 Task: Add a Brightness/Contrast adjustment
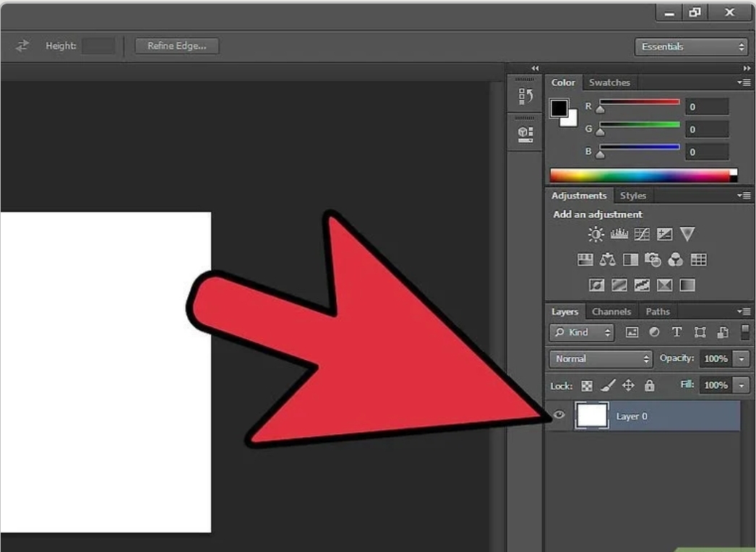pos(596,234)
